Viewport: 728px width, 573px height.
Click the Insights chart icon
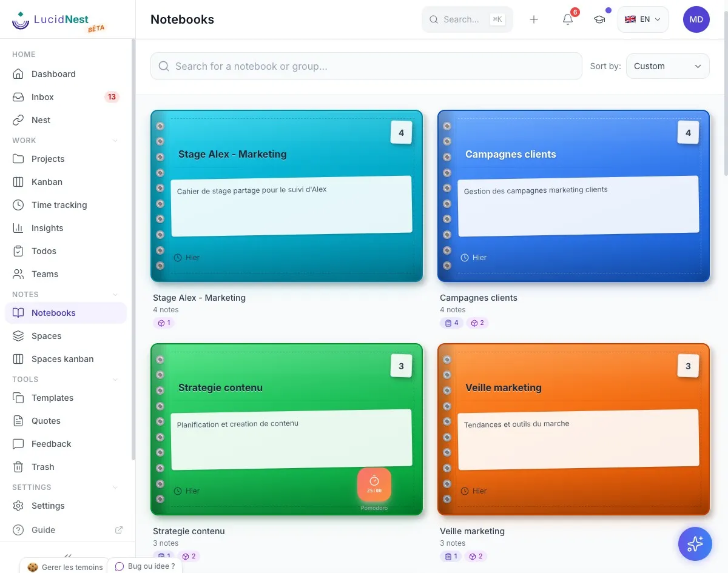(x=19, y=228)
